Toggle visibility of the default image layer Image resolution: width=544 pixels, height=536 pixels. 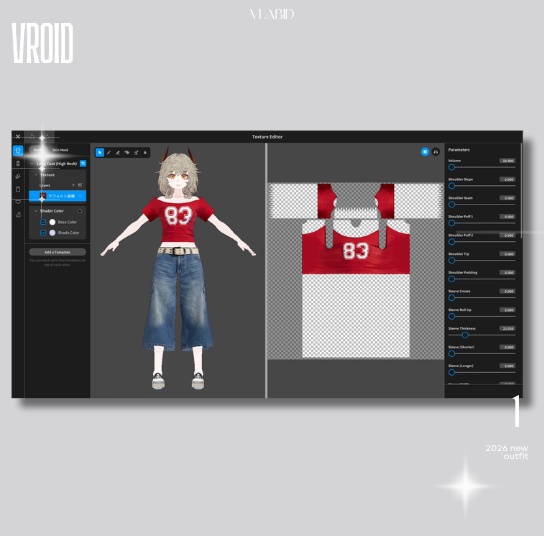tap(80, 196)
